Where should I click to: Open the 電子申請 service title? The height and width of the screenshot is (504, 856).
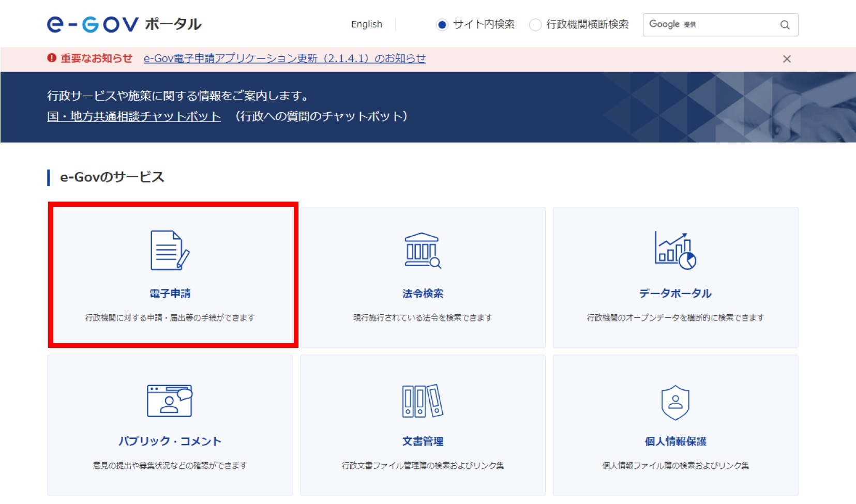(x=170, y=294)
